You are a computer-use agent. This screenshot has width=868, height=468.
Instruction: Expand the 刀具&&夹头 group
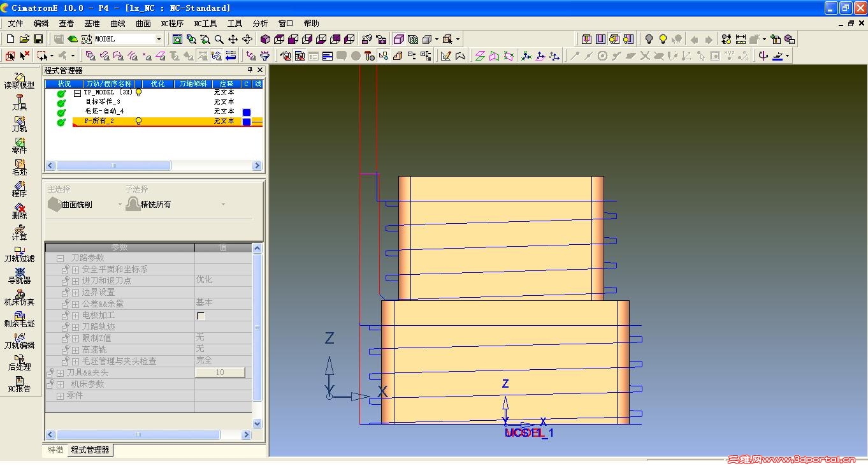click(61, 373)
